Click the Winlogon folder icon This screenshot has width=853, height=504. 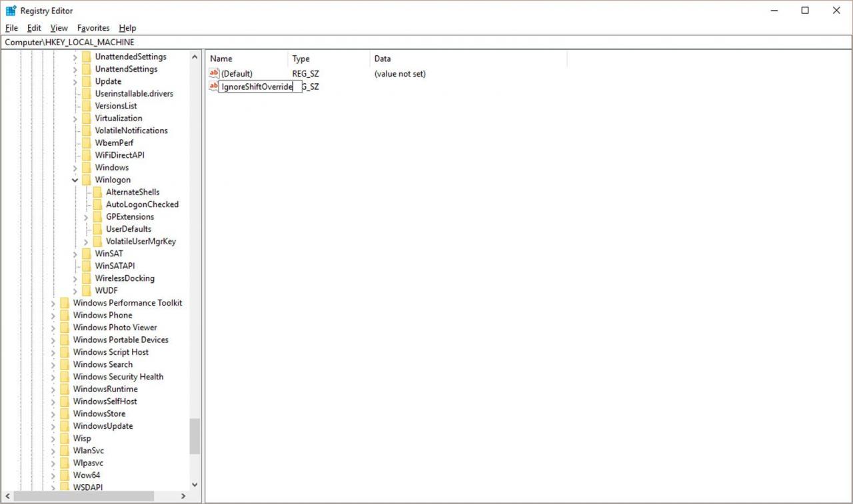click(x=87, y=180)
